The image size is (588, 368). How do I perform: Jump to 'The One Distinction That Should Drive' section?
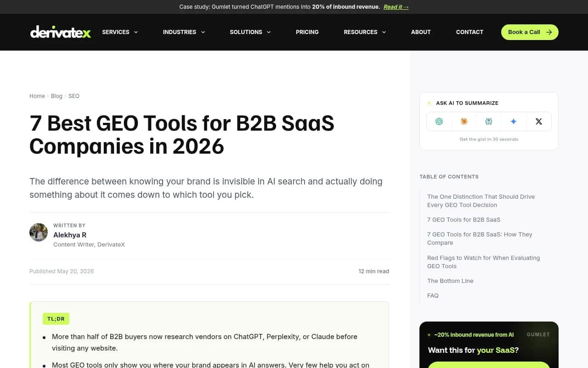tap(481, 201)
